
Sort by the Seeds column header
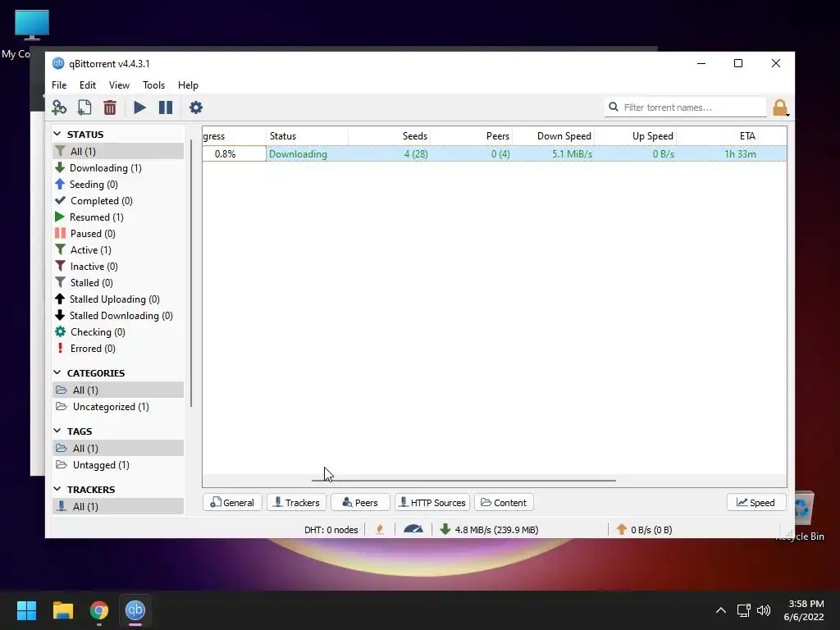pos(390,136)
